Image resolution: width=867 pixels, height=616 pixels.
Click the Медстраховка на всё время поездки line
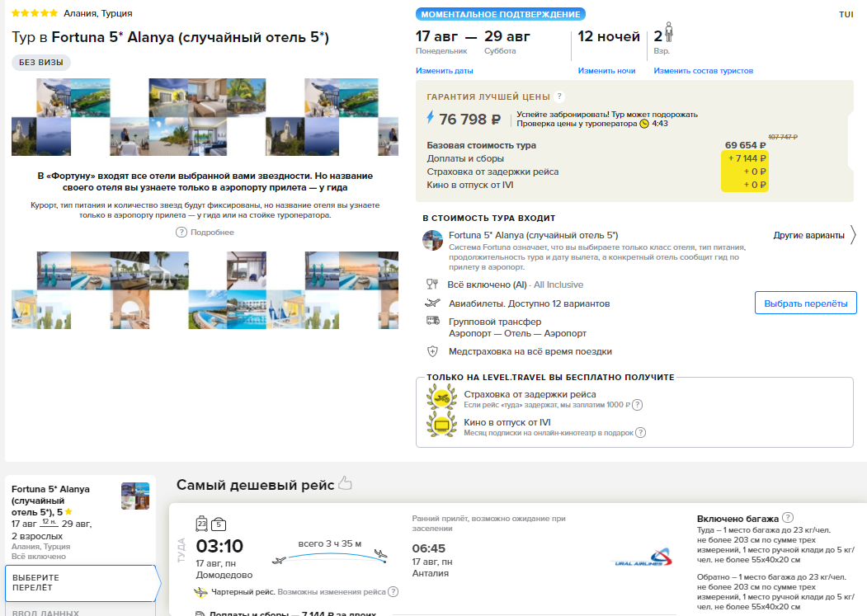tap(530, 351)
